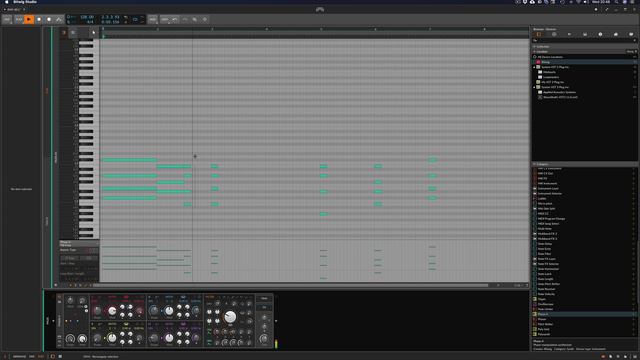Open the Play menu button left of Play

19,19
